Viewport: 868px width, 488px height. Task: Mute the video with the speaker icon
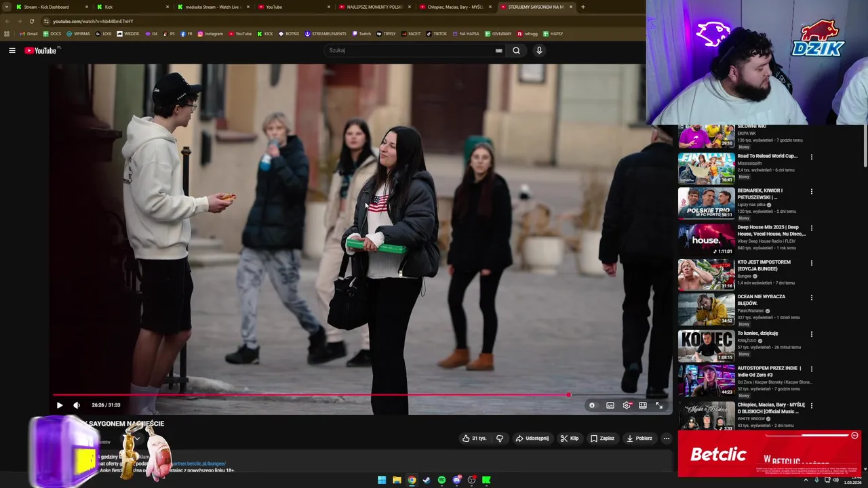(x=77, y=405)
